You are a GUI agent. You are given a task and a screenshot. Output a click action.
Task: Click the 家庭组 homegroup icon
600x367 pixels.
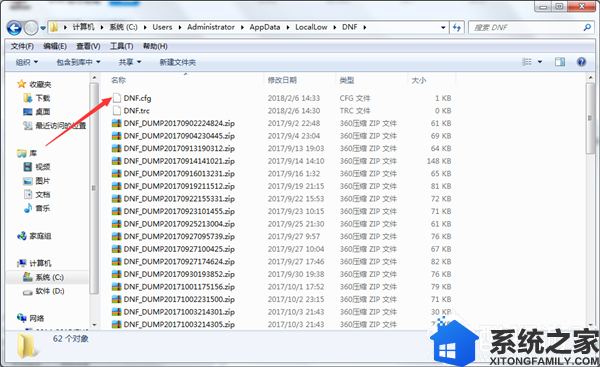point(21,236)
